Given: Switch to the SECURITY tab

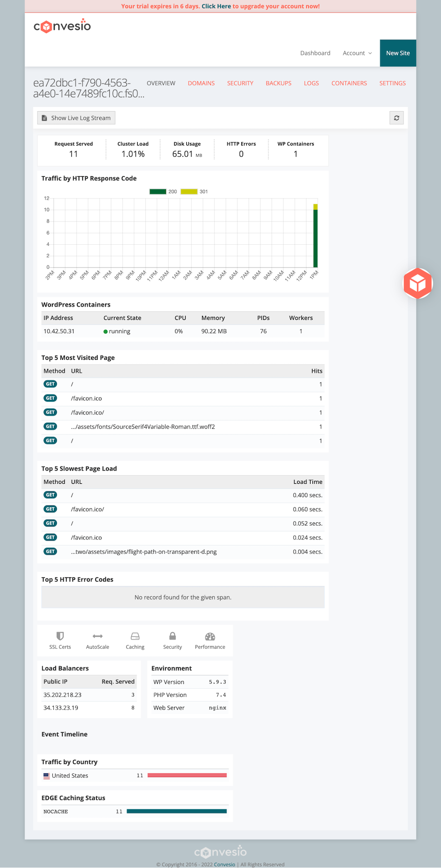Looking at the screenshot, I should [x=240, y=84].
